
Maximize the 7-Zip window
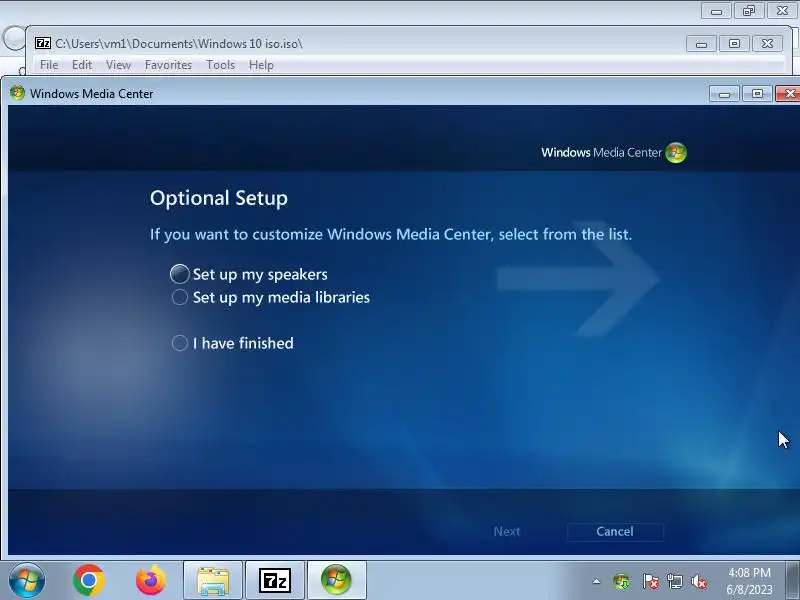click(734, 44)
